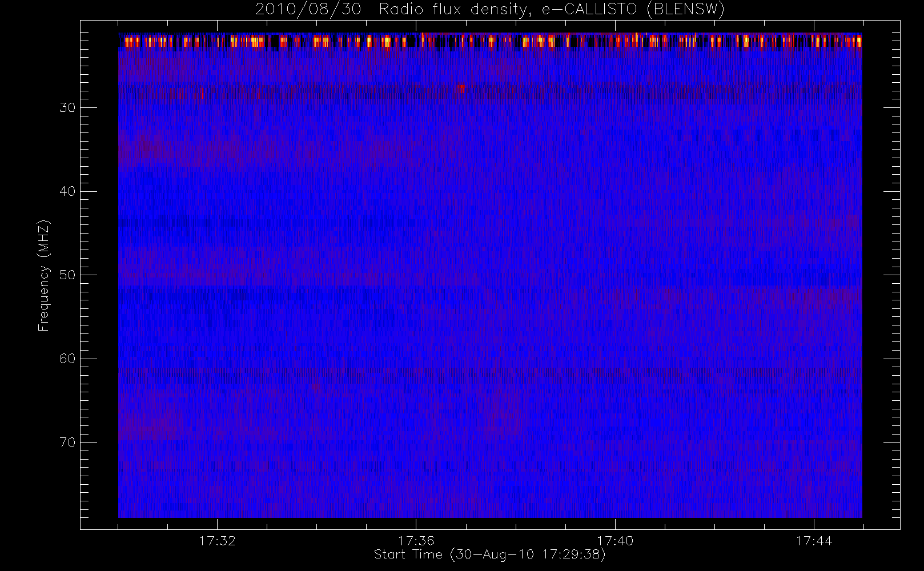Click the plot title 'Radio flux density, e-CALLISTO (BLENSW)'
The height and width of the screenshot is (571, 924).
pos(552,9)
